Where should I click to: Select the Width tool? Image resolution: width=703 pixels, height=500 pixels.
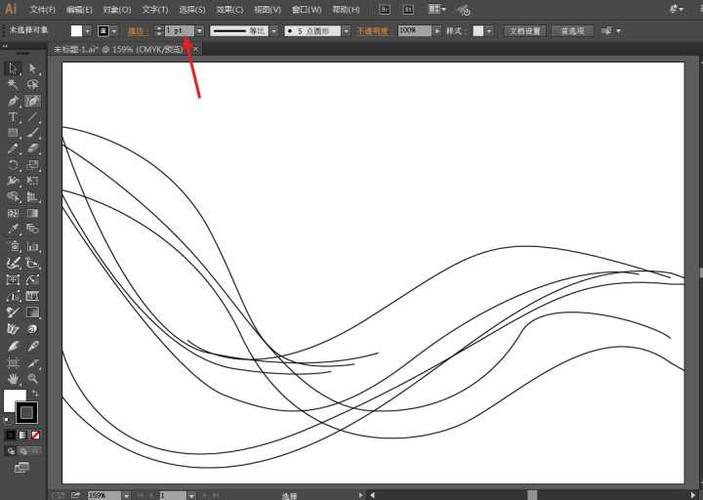(13, 181)
